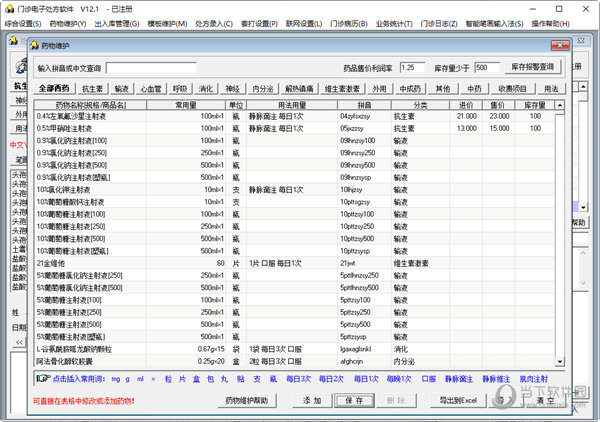This screenshot has height=422, width=600.
Task: Select row L-谷氨酰胺呱仑酸钠颗粒
Action: coord(294,349)
